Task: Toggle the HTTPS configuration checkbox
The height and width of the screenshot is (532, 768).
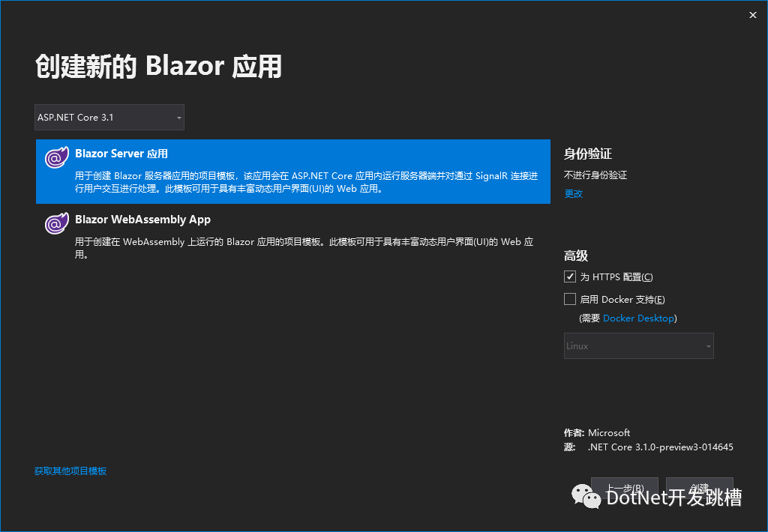Action: (570, 276)
